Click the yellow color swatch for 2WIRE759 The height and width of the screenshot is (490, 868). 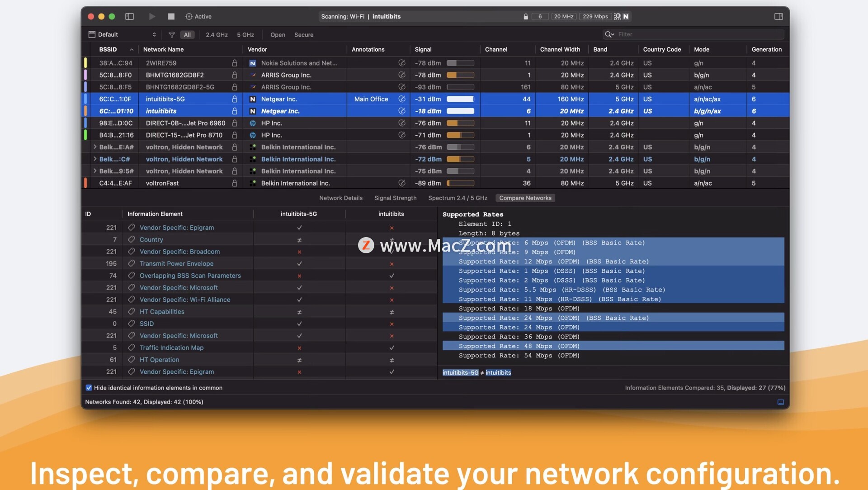click(85, 63)
